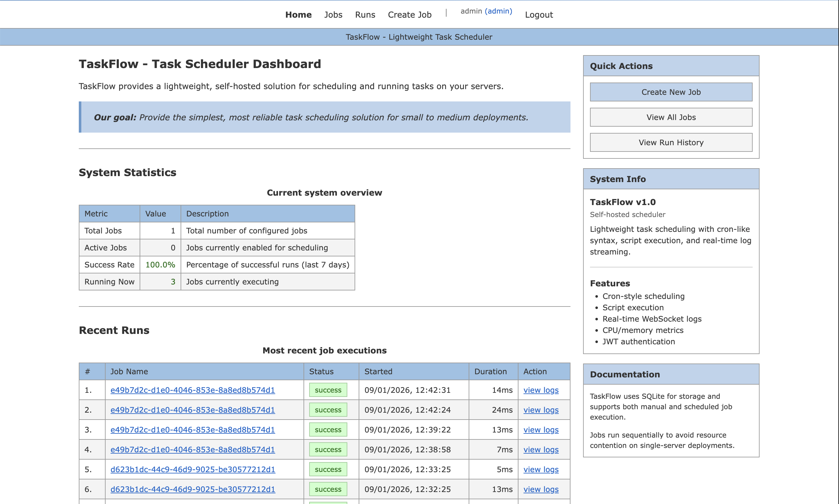Viewport: 839px width, 504px height.
Task: Open View Run History
Action: click(x=670, y=142)
